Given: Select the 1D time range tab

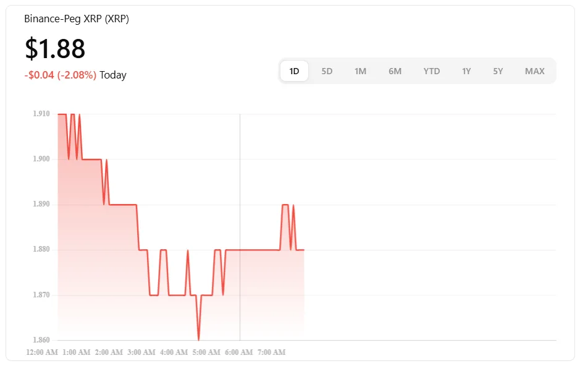Looking at the screenshot, I should click(x=293, y=70).
